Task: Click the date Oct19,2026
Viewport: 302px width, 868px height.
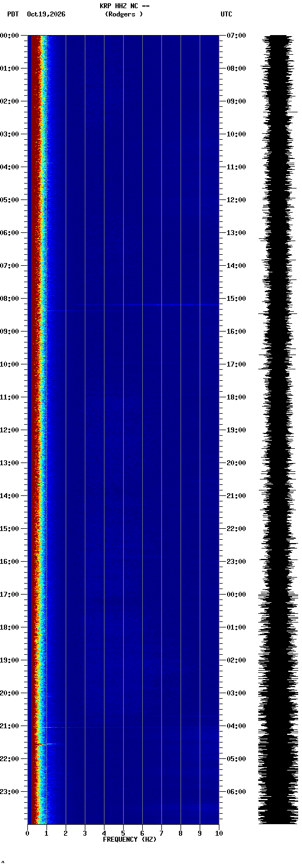Action: coord(46,14)
